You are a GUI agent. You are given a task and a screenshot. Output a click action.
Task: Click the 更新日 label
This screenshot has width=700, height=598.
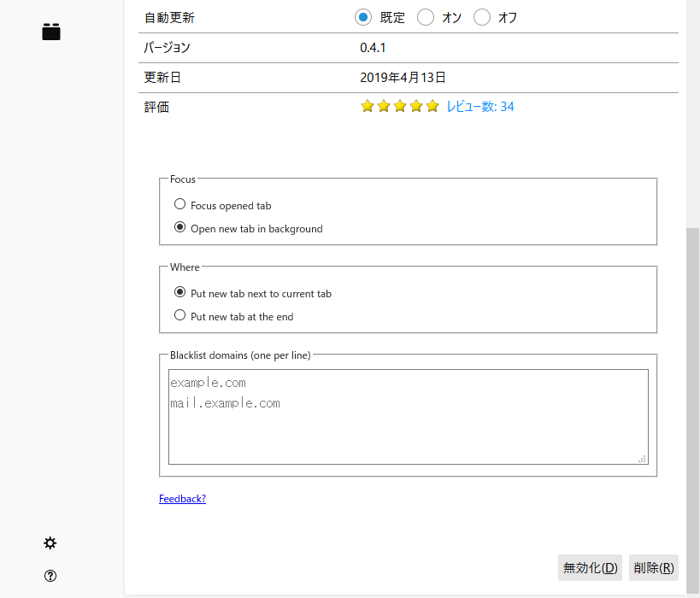[162, 78]
